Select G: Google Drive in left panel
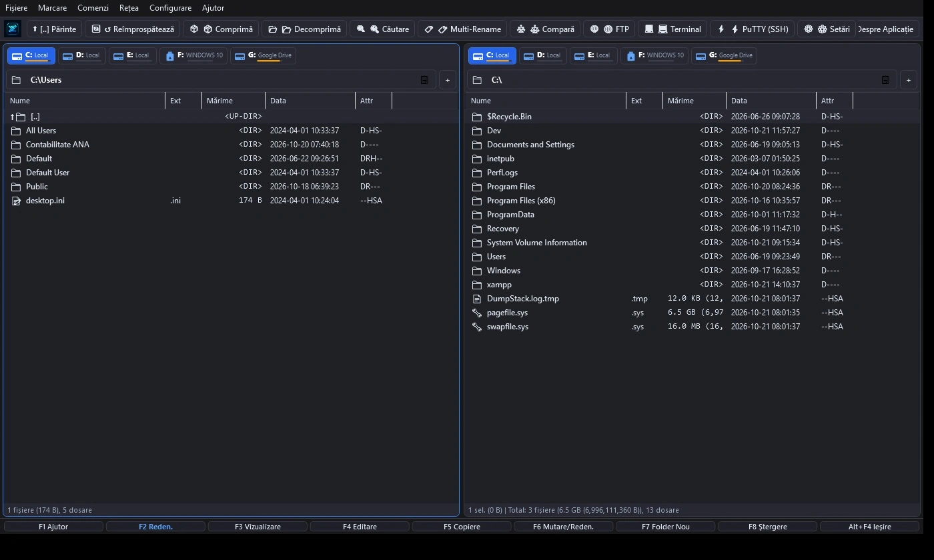 263,55
